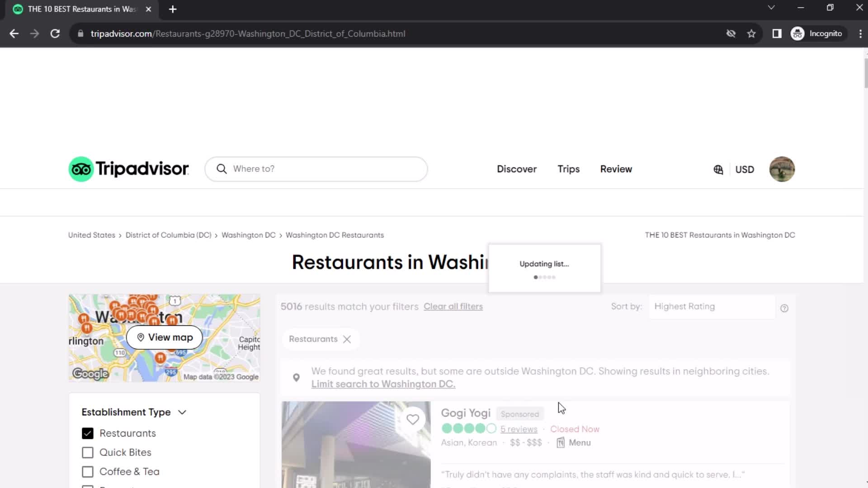Enable the Coffee & Tea checkbox filter

(88, 471)
